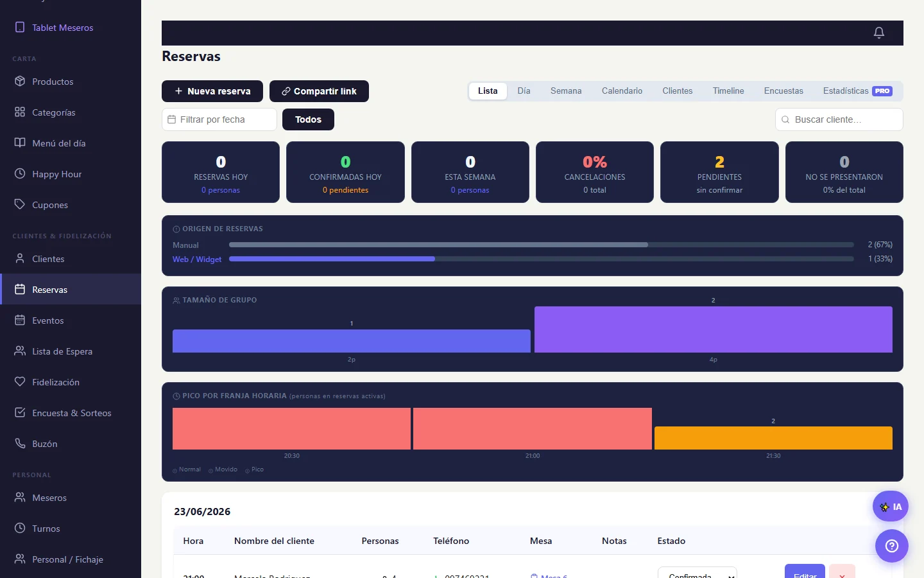Click the 21:30 time slot bar

[x=773, y=438]
